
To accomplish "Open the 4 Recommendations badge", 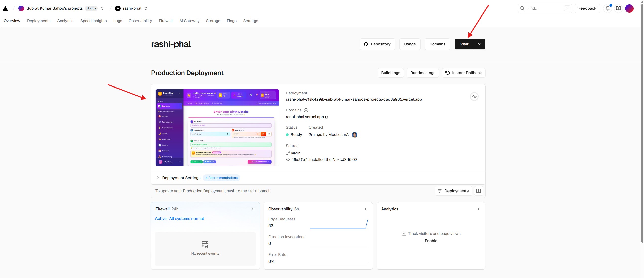I will tap(221, 178).
